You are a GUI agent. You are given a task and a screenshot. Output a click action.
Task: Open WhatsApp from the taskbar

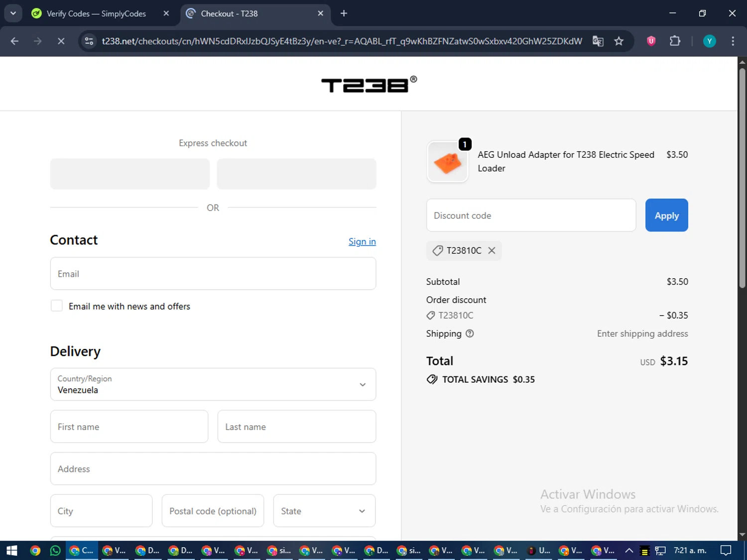click(x=55, y=551)
